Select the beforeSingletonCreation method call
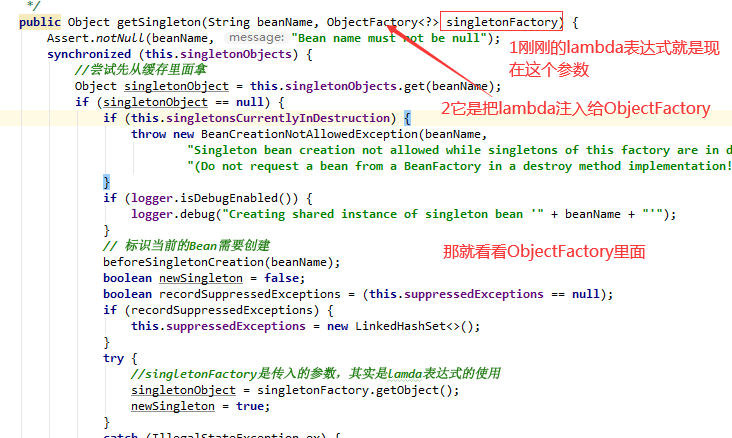The height and width of the screenshot is (438, 732). pos(184,262)
